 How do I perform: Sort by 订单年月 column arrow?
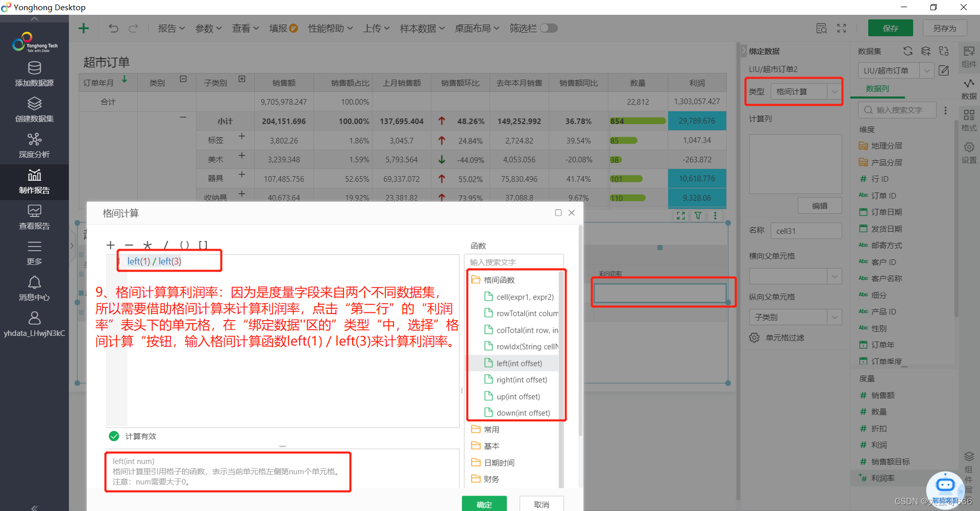125,79
